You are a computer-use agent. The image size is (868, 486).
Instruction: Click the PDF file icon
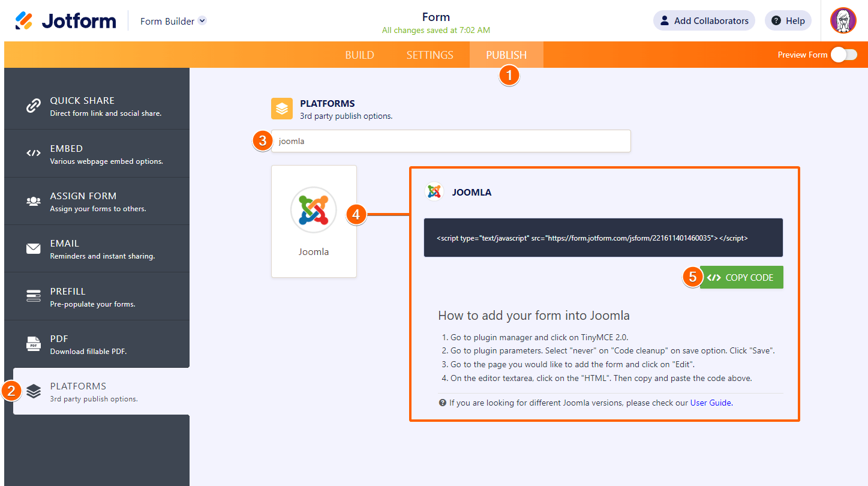tap(33, 344)
